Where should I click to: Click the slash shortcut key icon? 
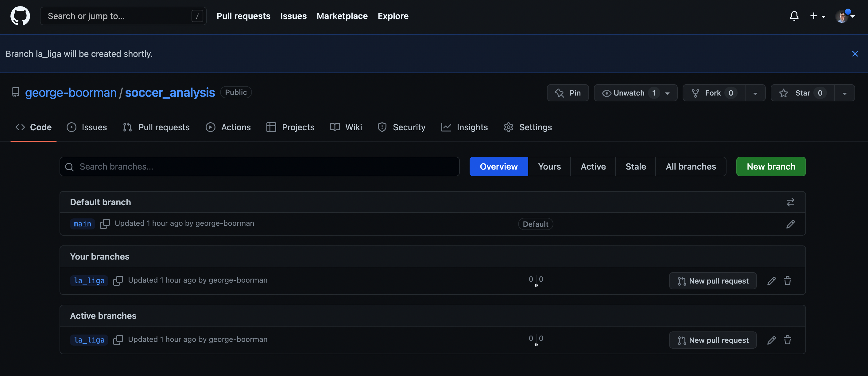tap(197, 16)
